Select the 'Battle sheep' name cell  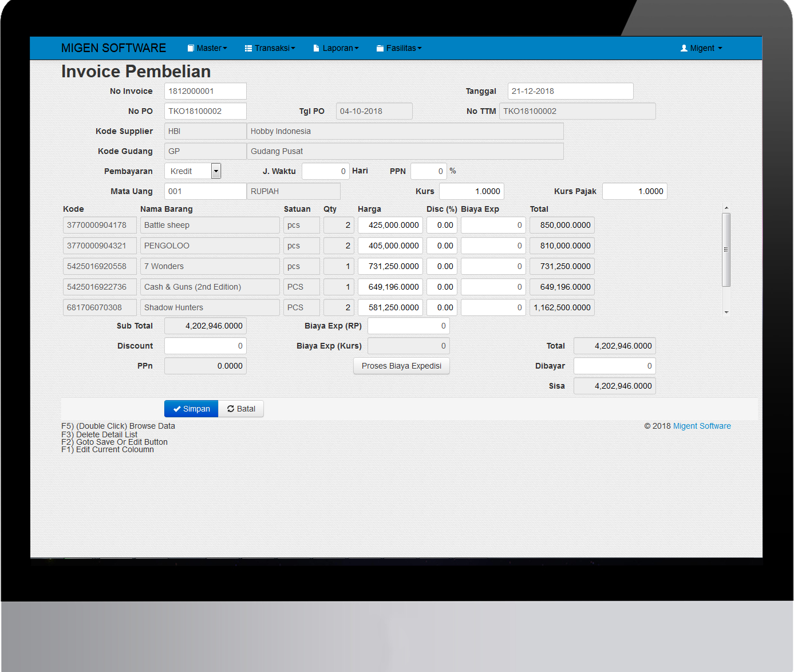[210, 225]
